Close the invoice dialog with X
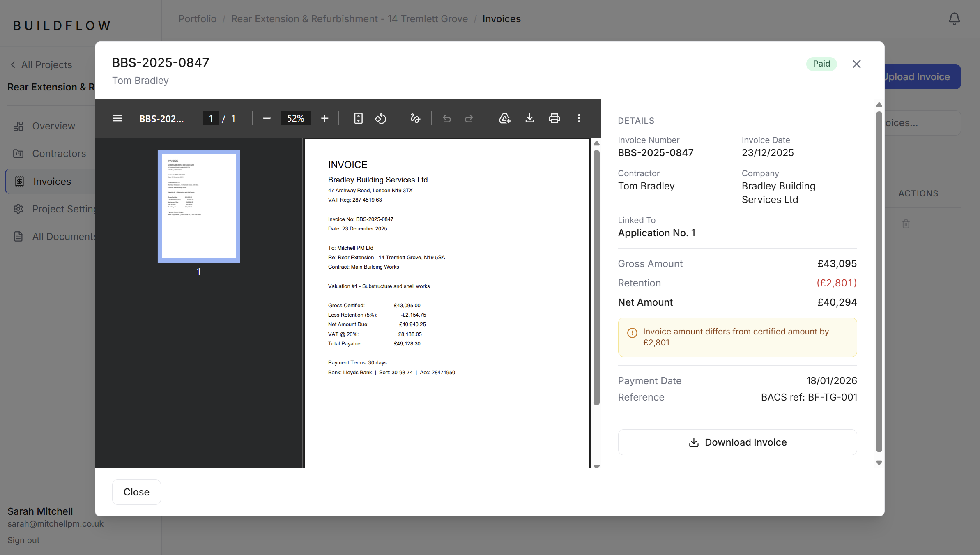Image resolution: width=980 pixels, height=555 pixels. point(856,64)
